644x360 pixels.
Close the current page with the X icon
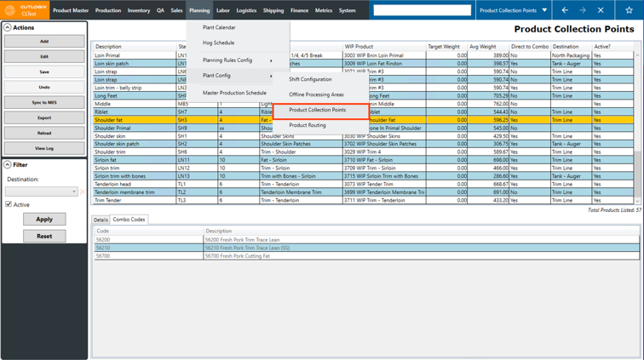point(601,10)
